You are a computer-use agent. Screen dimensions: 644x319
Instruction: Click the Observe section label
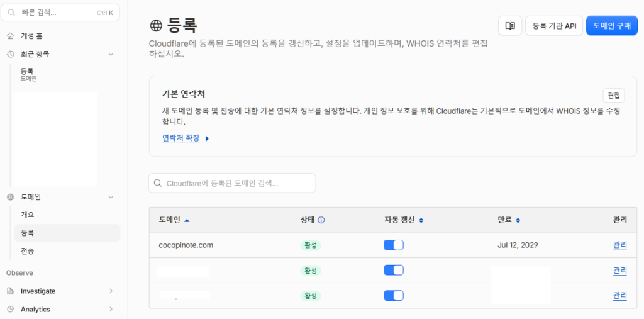[19, 272]
